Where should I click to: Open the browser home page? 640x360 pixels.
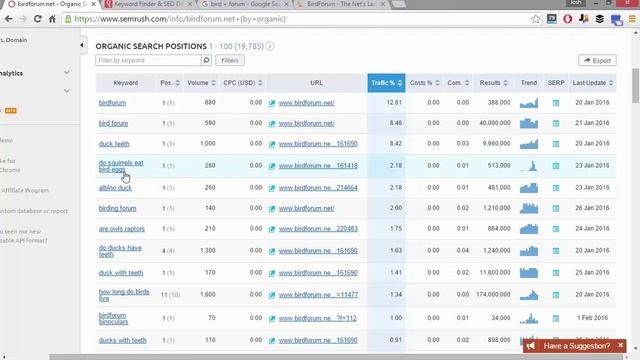(x=52, y=19)
